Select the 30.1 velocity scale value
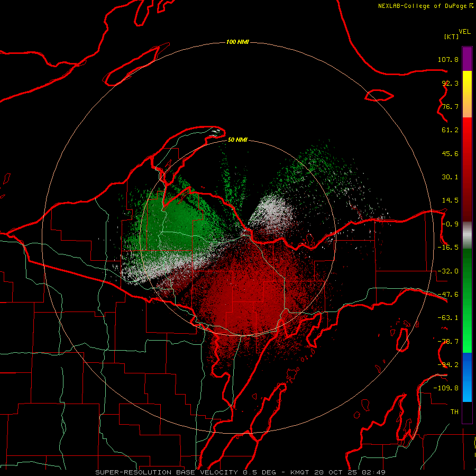The width and height of the screenshot is (476, 476). 450,177
